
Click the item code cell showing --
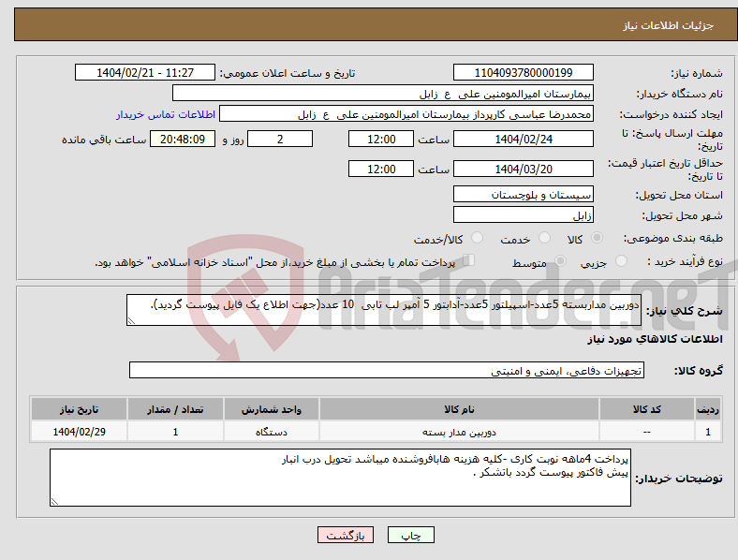pos(647,432)
